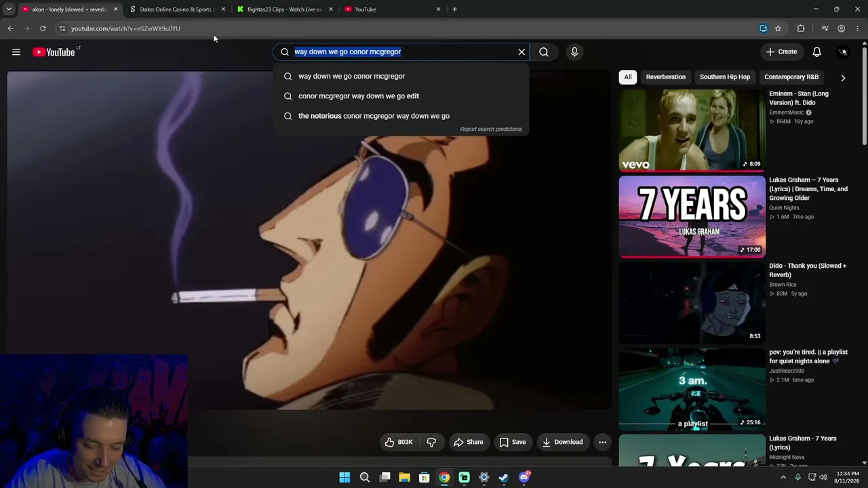This screenshot has width=868, height=488.
Task: Show hidden system tray icons
Action: [783, 477]
